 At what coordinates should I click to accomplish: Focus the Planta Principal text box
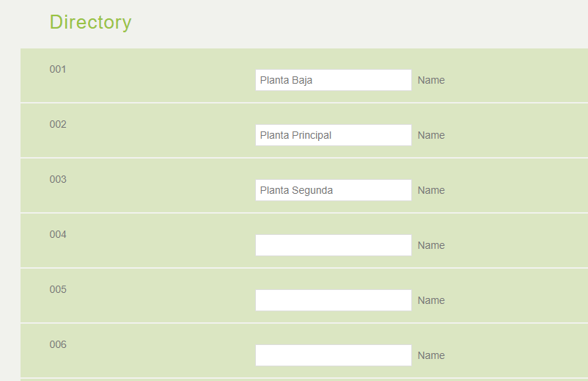pyautogui.click(x=333, y=135)
